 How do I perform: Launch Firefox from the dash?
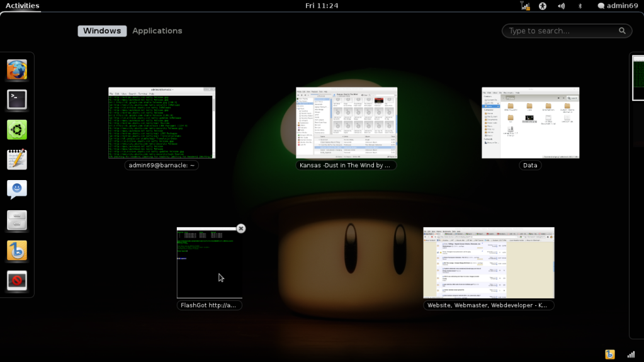point(17,69)
